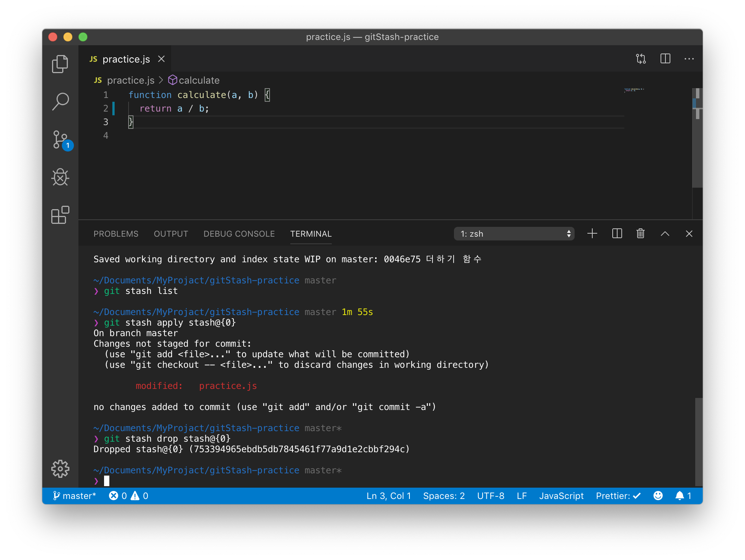745x560 pixels.
Task: Open the Manage gear icon
Action: (x=60, y=469)
